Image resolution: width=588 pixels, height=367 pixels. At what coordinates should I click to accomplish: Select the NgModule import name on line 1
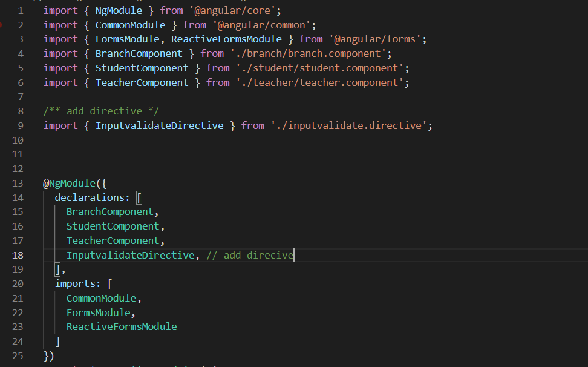pyautogui.click(x=119, y=10)
